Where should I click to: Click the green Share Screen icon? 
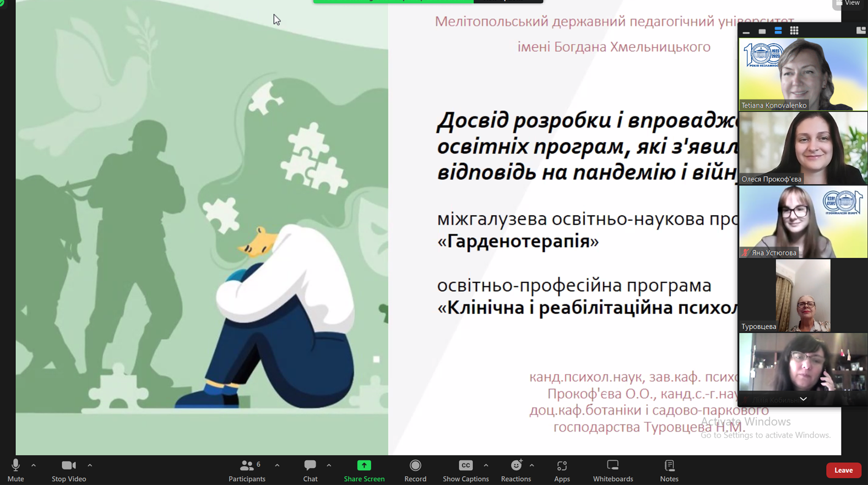pyautogui.click(x=364, y=466)
